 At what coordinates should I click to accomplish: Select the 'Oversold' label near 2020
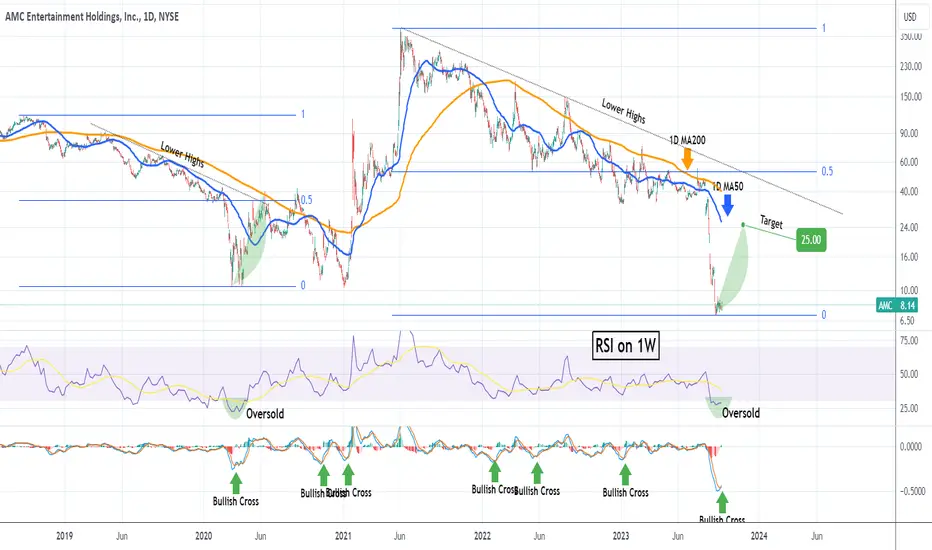pyautogui.click(x=265, y=413)
